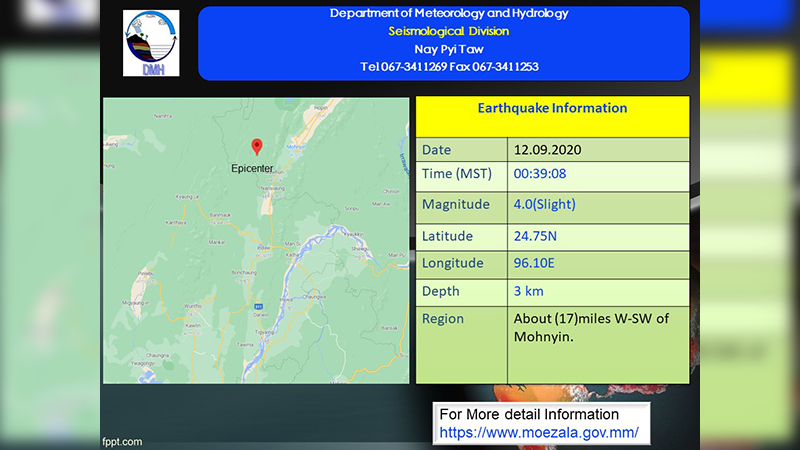Click the region description about Mohnyin

pyautogui.click(x=591, y=328)
